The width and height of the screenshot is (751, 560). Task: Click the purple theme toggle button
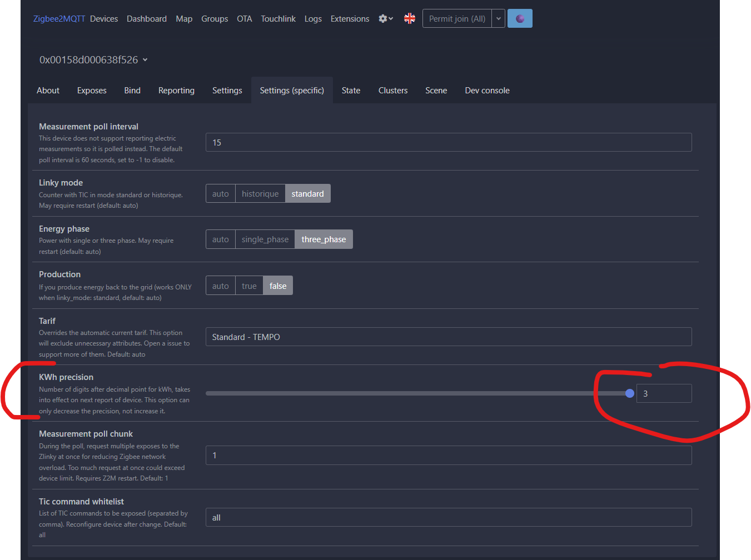point(520,19)
